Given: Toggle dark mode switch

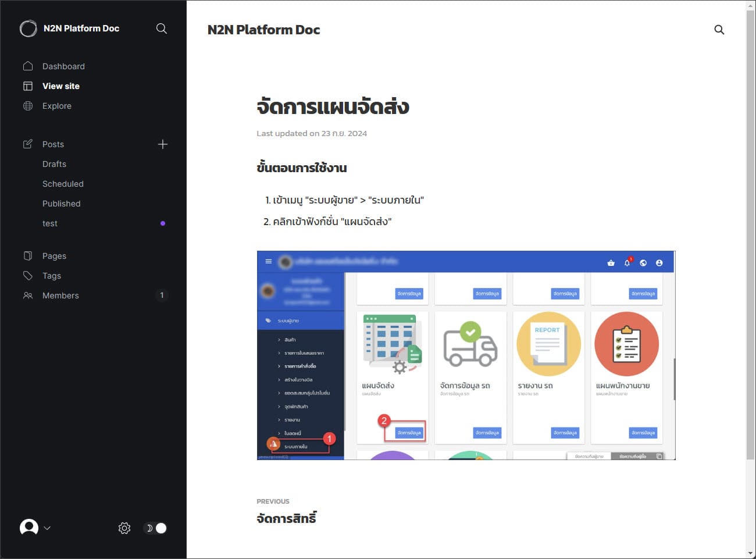Looking at the screenshot, I should click(x=155, y=528).
